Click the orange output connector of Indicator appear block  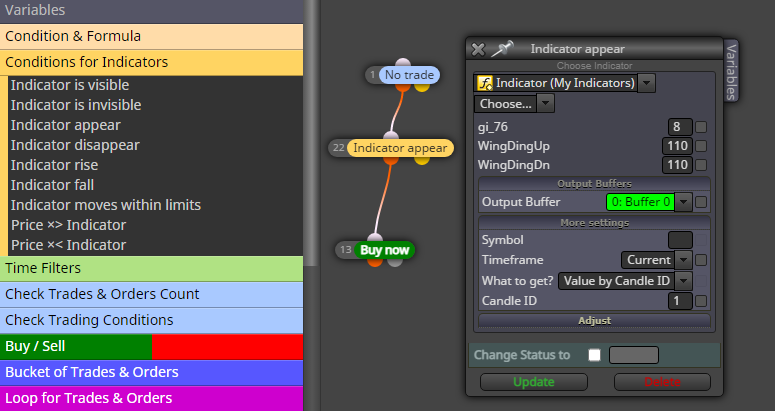(x=391, y=160)
